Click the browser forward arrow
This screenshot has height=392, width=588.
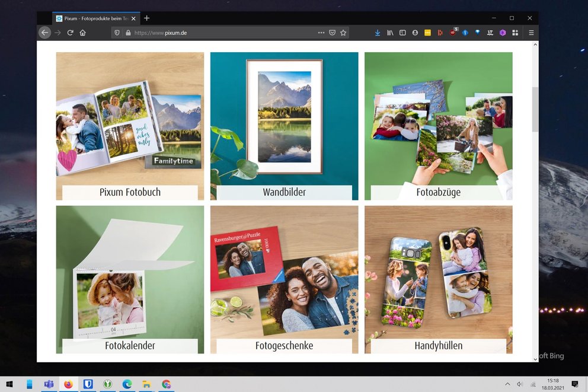click(x=57, y=33)
